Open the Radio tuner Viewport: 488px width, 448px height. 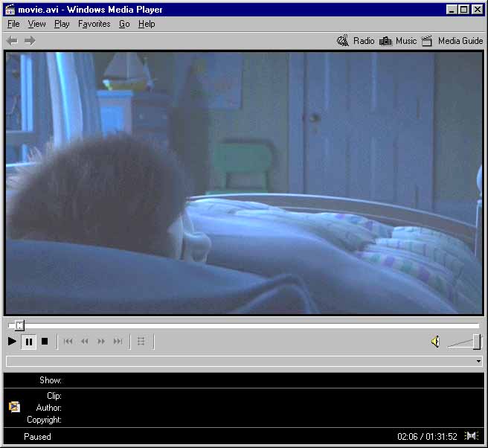click(x=356, y=41)
